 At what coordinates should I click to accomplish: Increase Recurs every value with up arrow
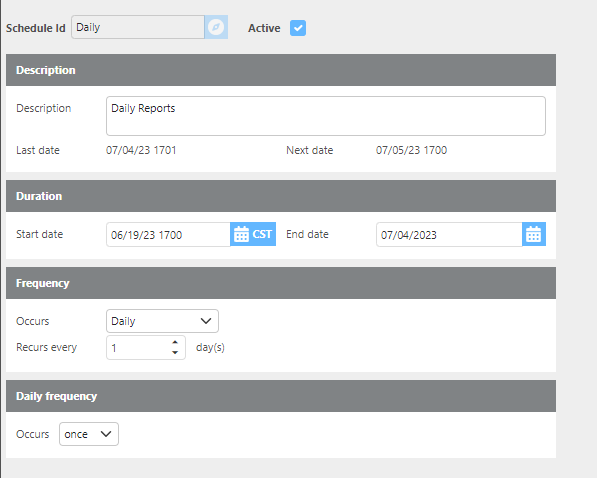pos(175,342)
